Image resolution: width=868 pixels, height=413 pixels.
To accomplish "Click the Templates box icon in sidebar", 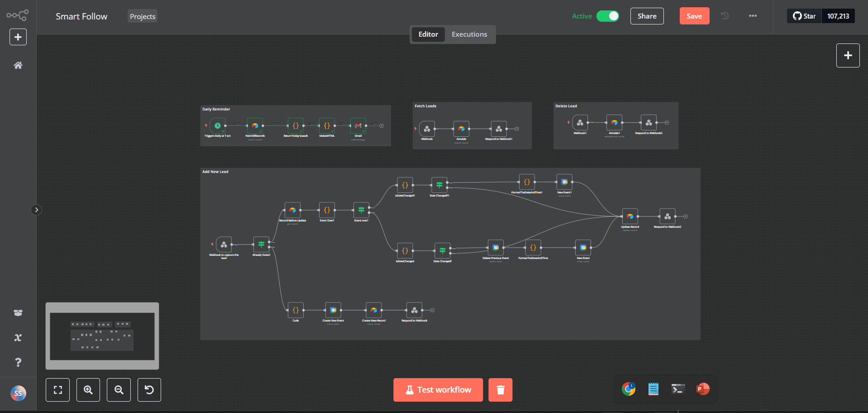I will pos(18,313).
